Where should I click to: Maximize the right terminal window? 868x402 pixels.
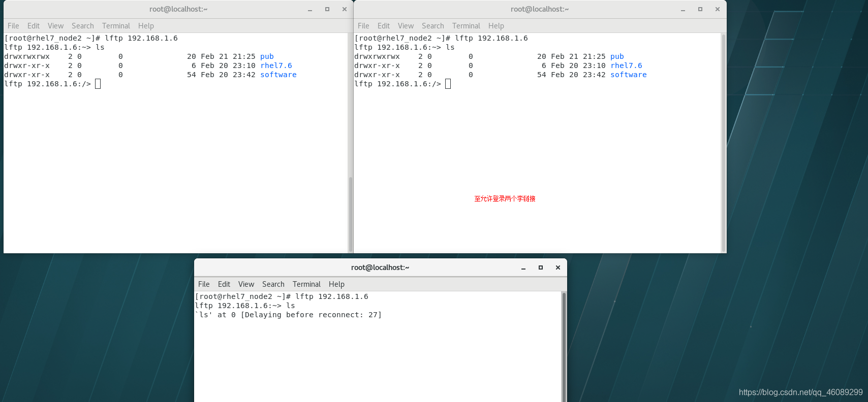click(700, 9)
